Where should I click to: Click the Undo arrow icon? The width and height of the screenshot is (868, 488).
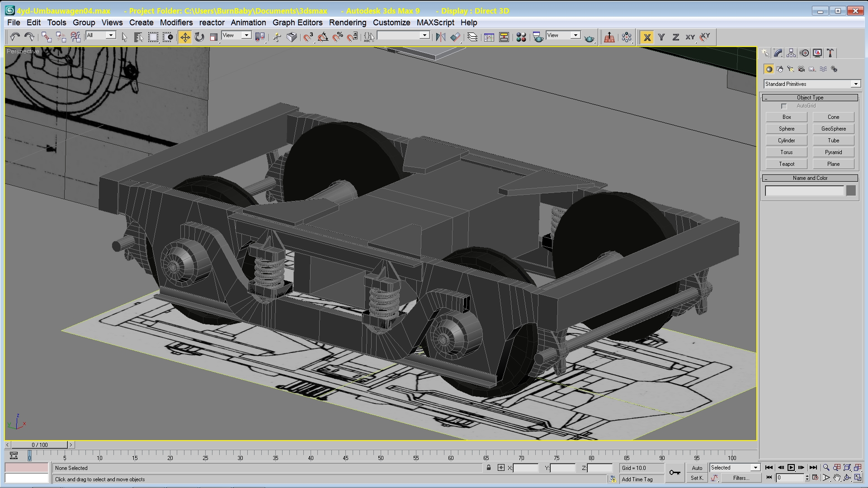tap(14, 37)
